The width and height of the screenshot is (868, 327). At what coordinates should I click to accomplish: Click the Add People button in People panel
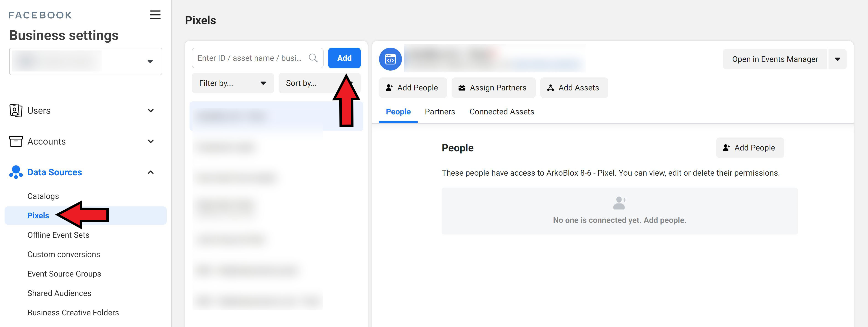coord(748,147)
